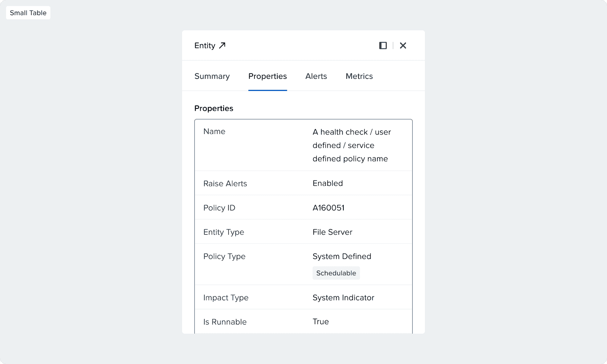Viewport: 607px width, 364px height.
Task: Click the Entity panel title
Action: pyautogui.click(x=204, y=45)
